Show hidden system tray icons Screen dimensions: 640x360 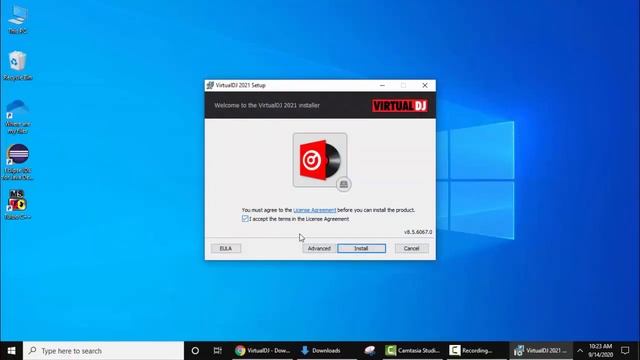580,351
